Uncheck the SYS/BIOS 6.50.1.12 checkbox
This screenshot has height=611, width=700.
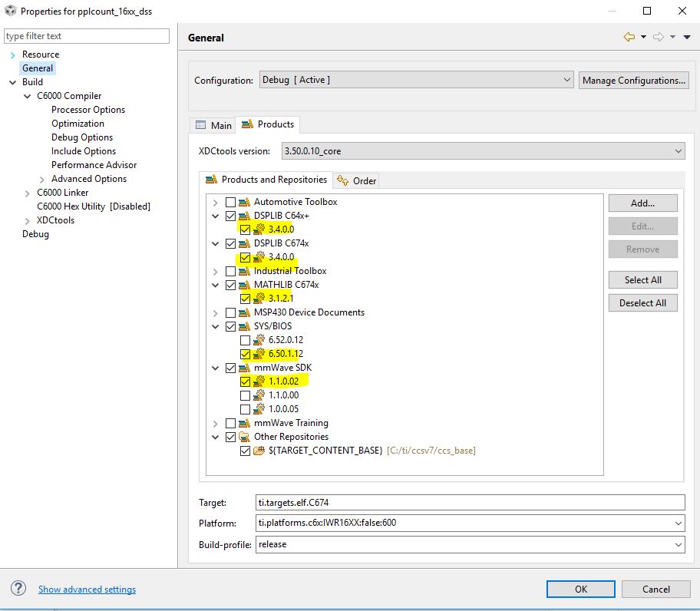click(245, 355)
